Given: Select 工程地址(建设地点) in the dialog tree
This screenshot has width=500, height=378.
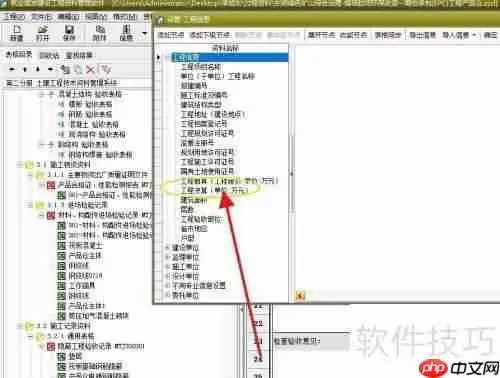Looking at the screenshot, I should [x=213, y=114].
